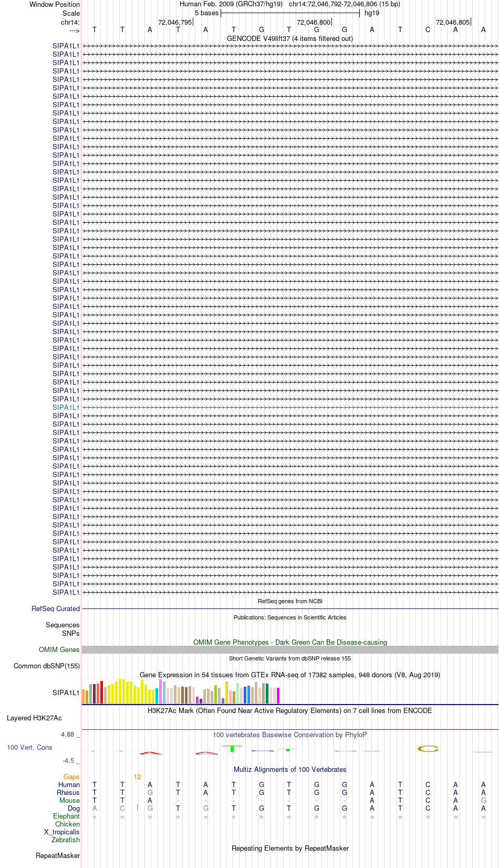The image size is (499, 868).
Task: Open 'Publications: Sequences in Scientific Articles' title
Action: click(x=290, y=617)
